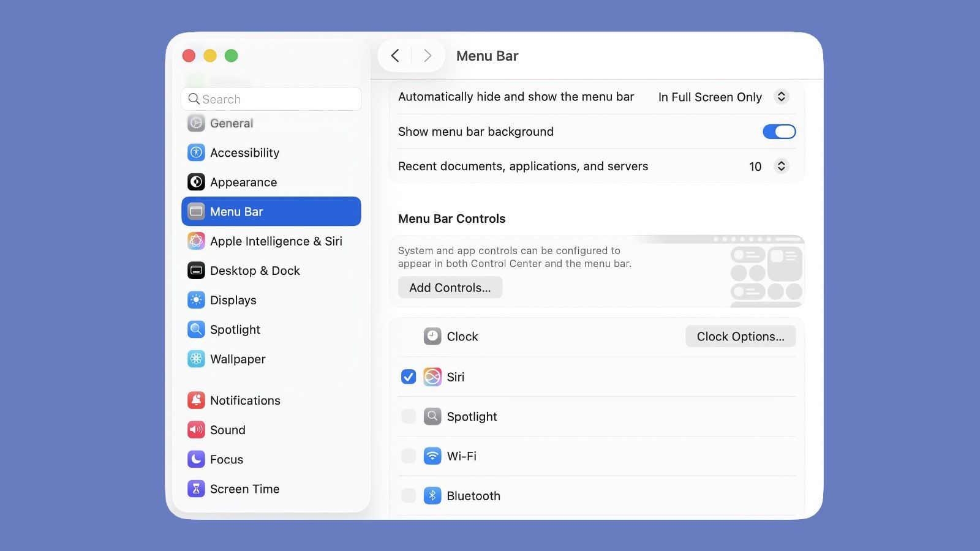This screenshot has width=980, height=551.
Task: Minimize window with the yellow button
Action: (210, 56)
